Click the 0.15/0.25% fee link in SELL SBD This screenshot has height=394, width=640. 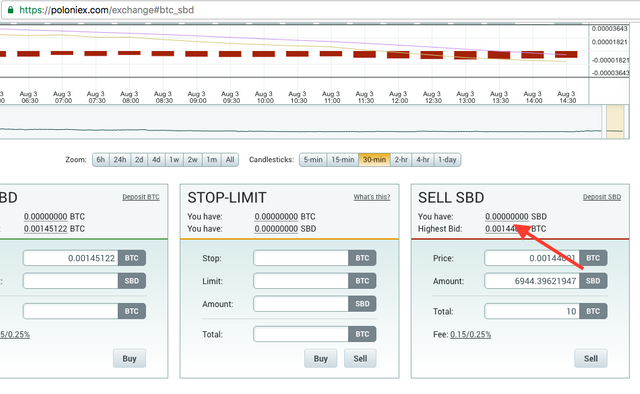pos(471,334)
